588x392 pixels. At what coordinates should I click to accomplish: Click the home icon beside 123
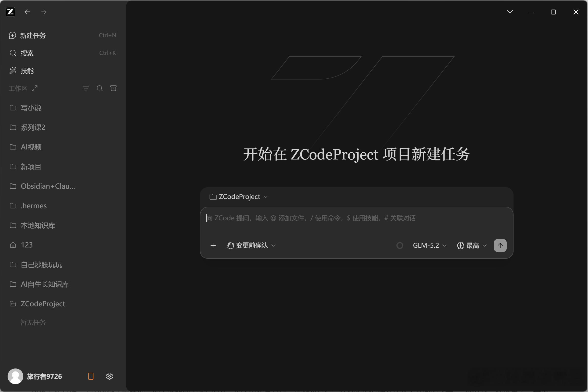point(13,245)
